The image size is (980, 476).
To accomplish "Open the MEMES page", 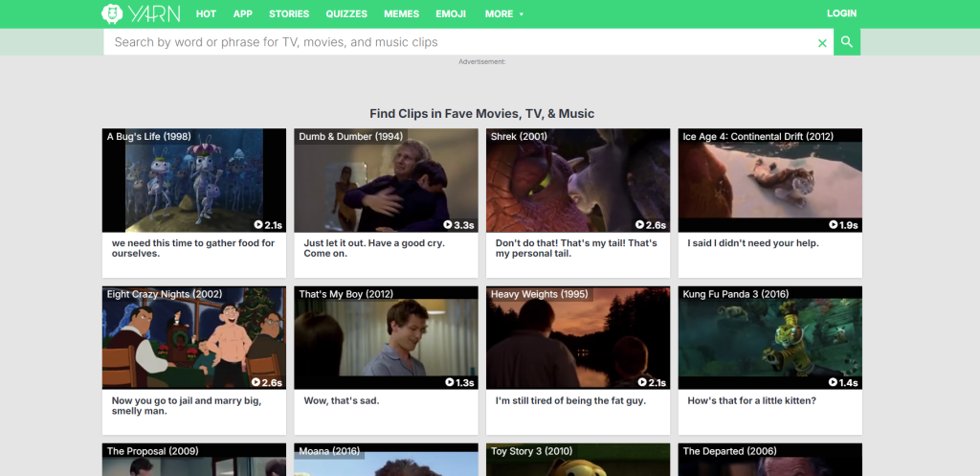I will tap(401, 14).
